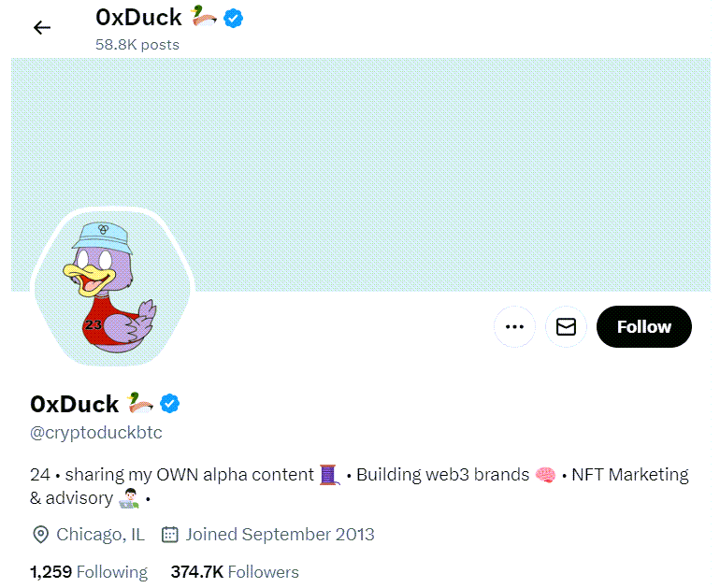Image resolution: width=720 pixels, height=588 pixels.
Task: Click the @cryptoduckbtc handle text
Action: tap(96, 434)
